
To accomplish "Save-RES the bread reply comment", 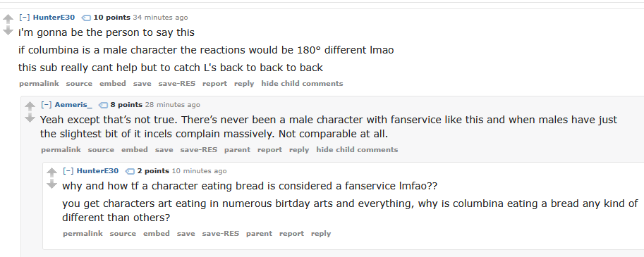I will [221, 234].
